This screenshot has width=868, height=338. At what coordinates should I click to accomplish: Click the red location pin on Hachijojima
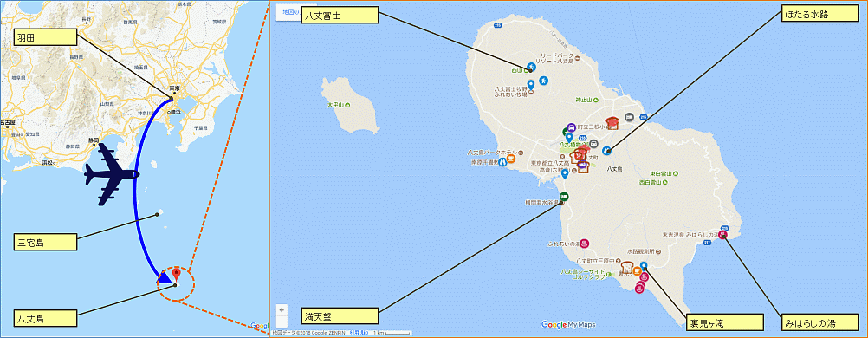(x=177, y=274)
